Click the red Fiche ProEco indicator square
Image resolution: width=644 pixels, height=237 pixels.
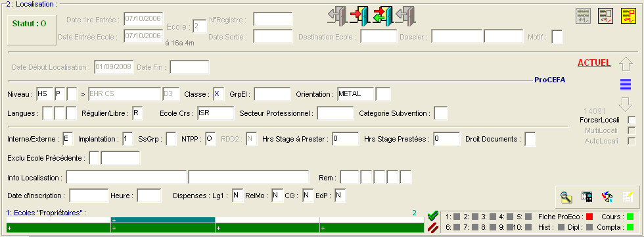coord(589,217)
